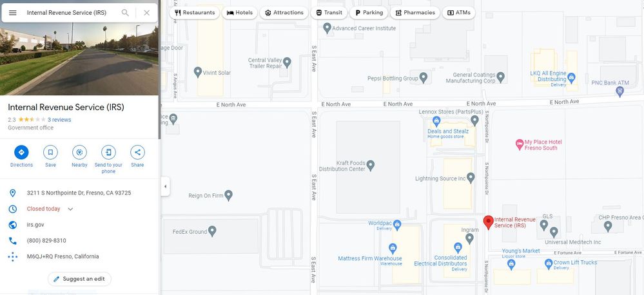Click the Consolidated Electrical Distributors marker
The image size is (644, 295).
coord(458,247)
